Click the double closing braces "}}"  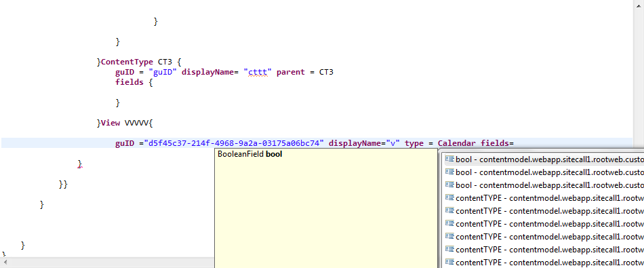[63, 184]
